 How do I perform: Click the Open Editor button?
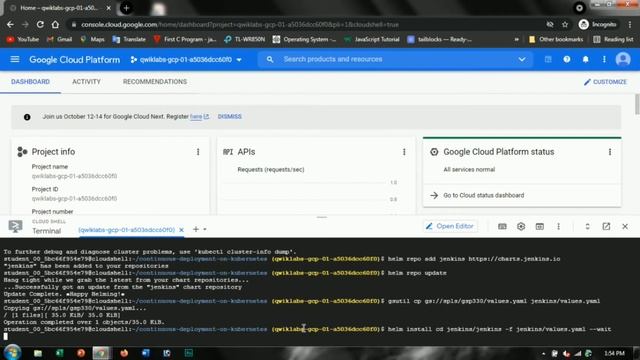coord(450,226)
